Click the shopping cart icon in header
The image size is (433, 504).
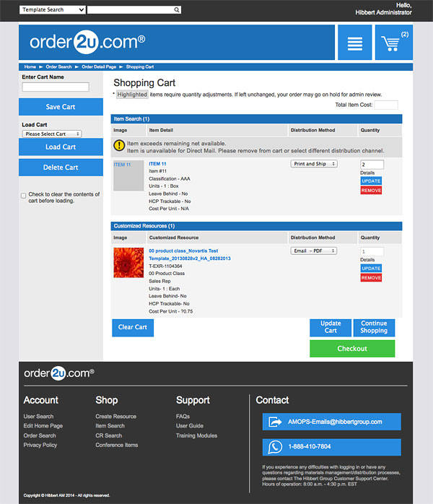[x=391, y=43]
